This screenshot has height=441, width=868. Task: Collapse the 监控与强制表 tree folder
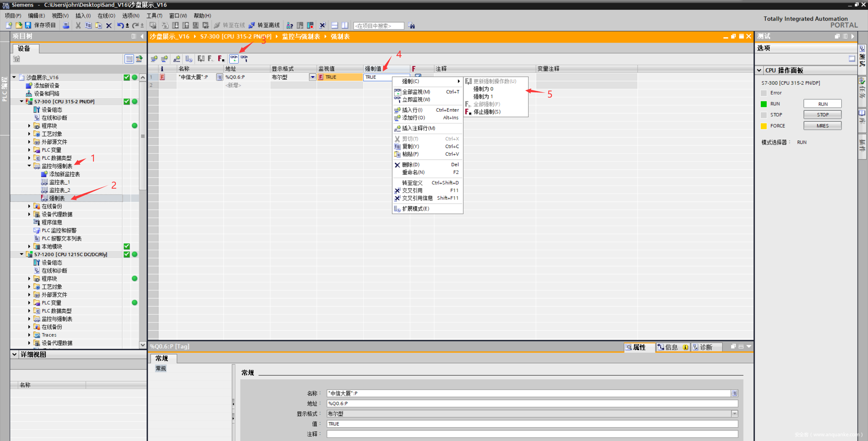pyautogui.click(x=29, y=166)
